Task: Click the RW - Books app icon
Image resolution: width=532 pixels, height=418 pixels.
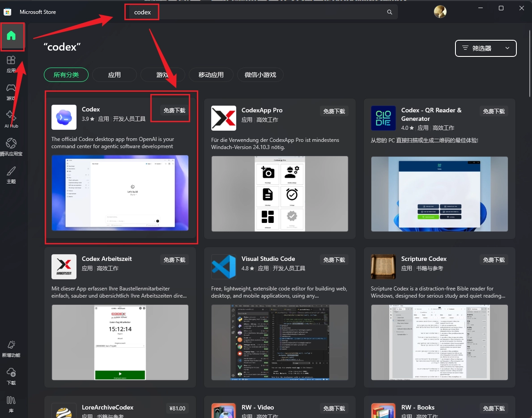Action: (383, 411)
